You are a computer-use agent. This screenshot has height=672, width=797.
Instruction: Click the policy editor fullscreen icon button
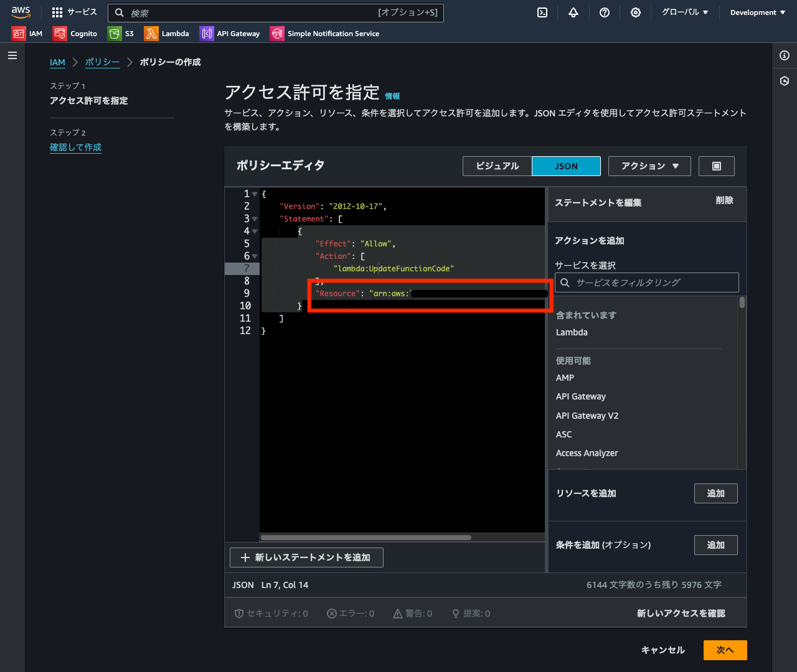716,166
